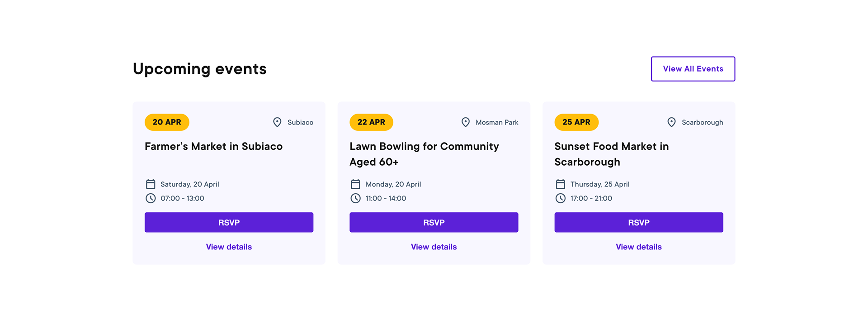Click the location pin icon beside Scarborough
Image resolution: width=868 pixels, height=321 pixels.
pos(671,122)
